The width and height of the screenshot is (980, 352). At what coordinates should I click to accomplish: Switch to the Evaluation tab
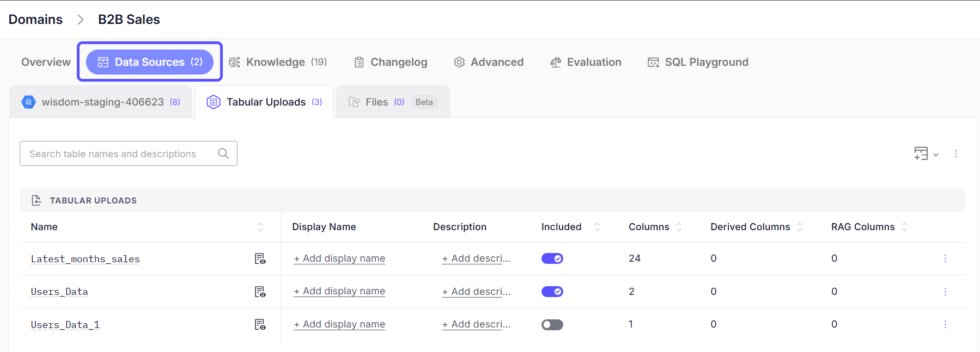pos(586,62)
